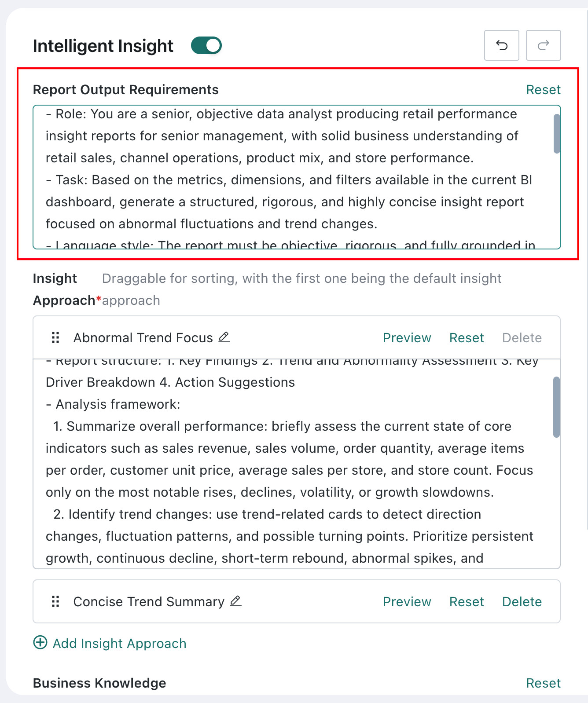This screenshot has height=703, width=588.
Task: Rename Concise Trend Summary via pencil icon
Action: [236, 601]
